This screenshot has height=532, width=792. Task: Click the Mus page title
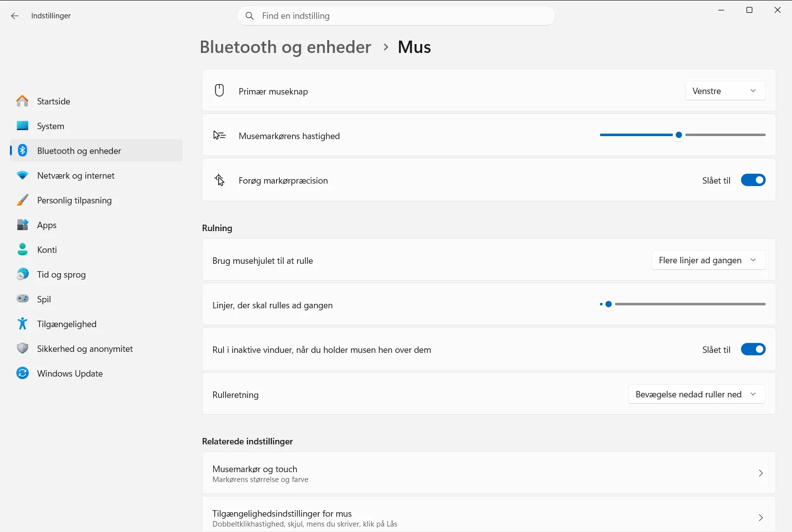point(414,47)
